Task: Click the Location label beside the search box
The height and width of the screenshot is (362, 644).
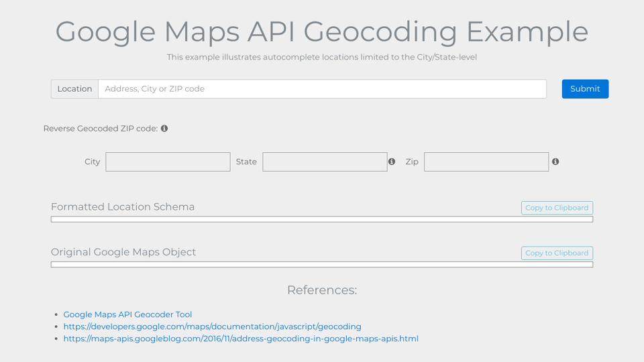Action: click(74, 89)
